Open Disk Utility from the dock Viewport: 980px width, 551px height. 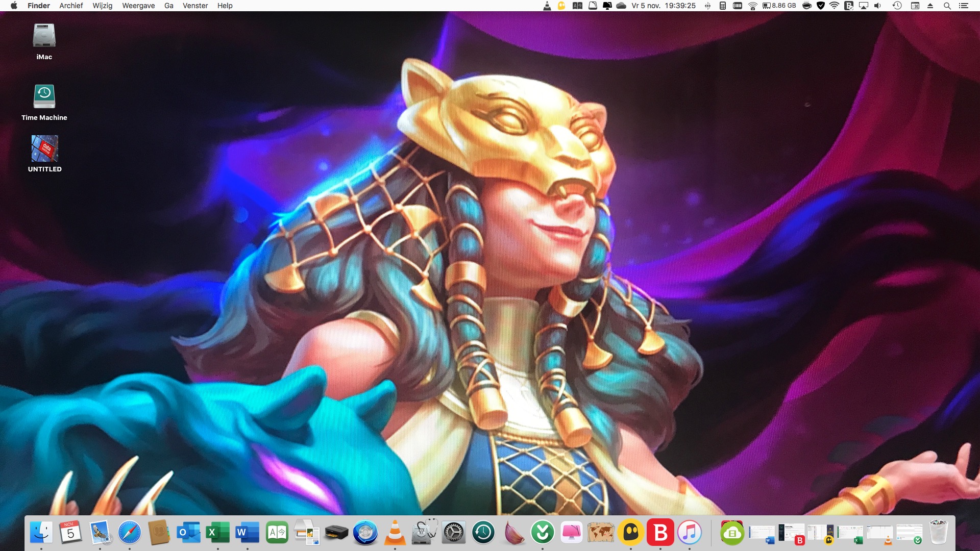(424, 533)
